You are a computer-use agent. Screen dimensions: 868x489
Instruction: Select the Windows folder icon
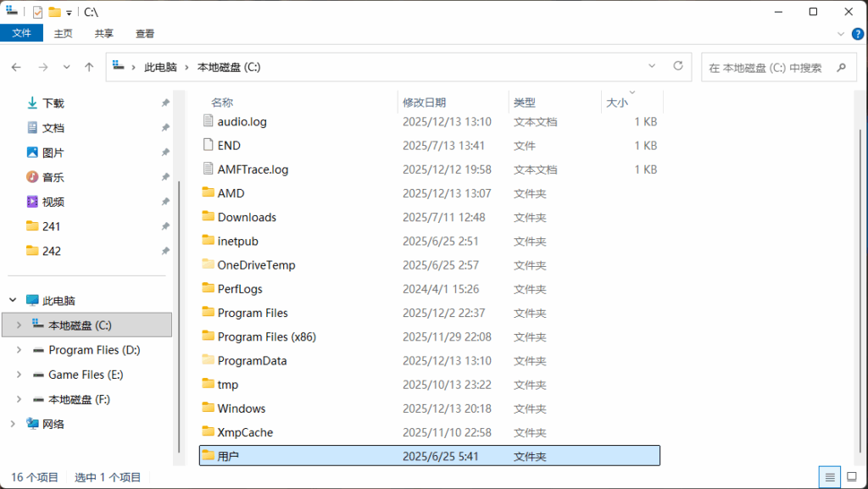209,408
